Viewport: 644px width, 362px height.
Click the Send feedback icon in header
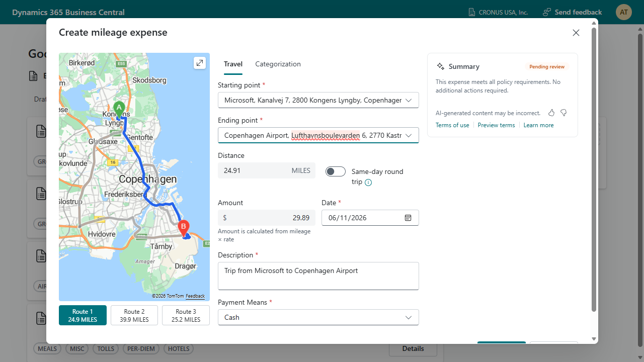(x=547, y=12)
